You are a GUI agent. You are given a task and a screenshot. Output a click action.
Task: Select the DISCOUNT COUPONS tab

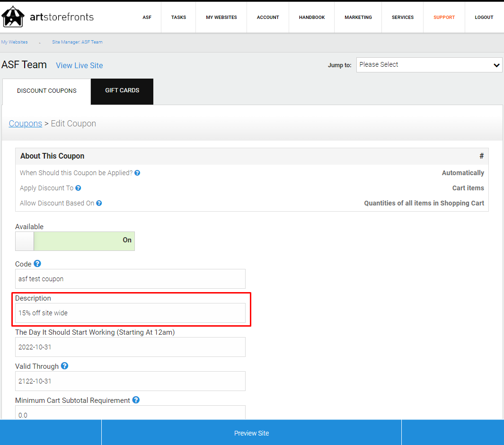click(46, 90)
